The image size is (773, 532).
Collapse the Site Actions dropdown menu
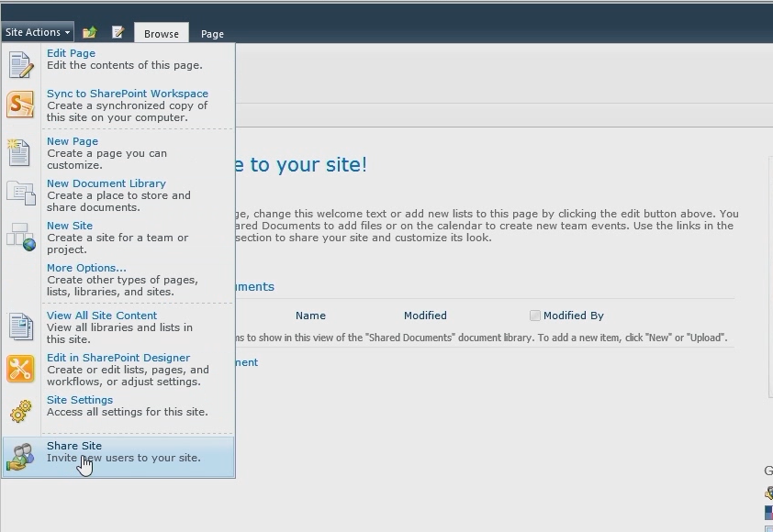click(38, 32)
